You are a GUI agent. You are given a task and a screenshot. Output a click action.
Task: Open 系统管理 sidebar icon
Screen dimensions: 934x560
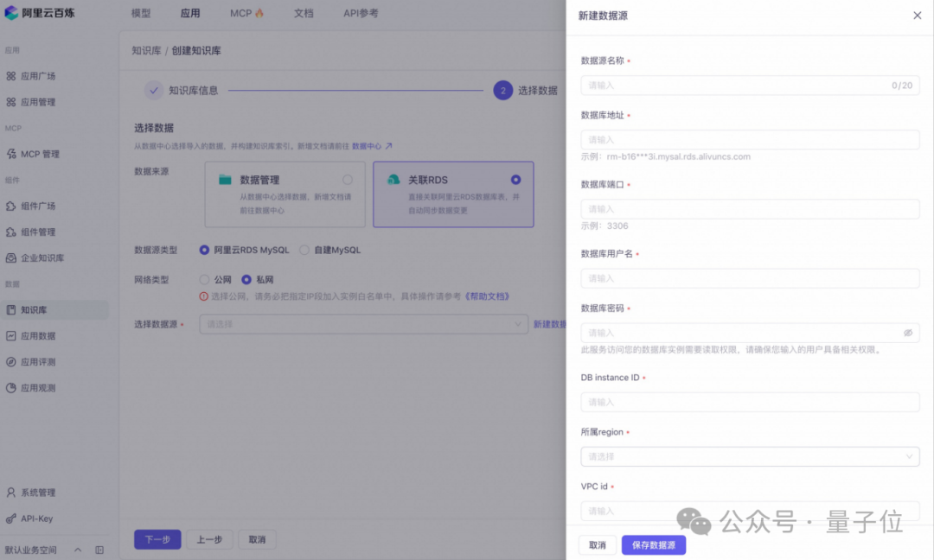pos(10,493)
